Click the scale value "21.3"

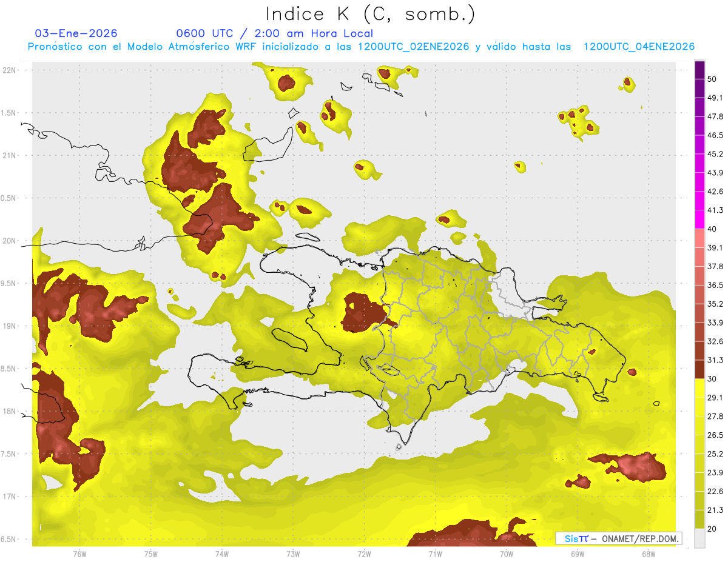pyautogui.click(x=715, y=510)
